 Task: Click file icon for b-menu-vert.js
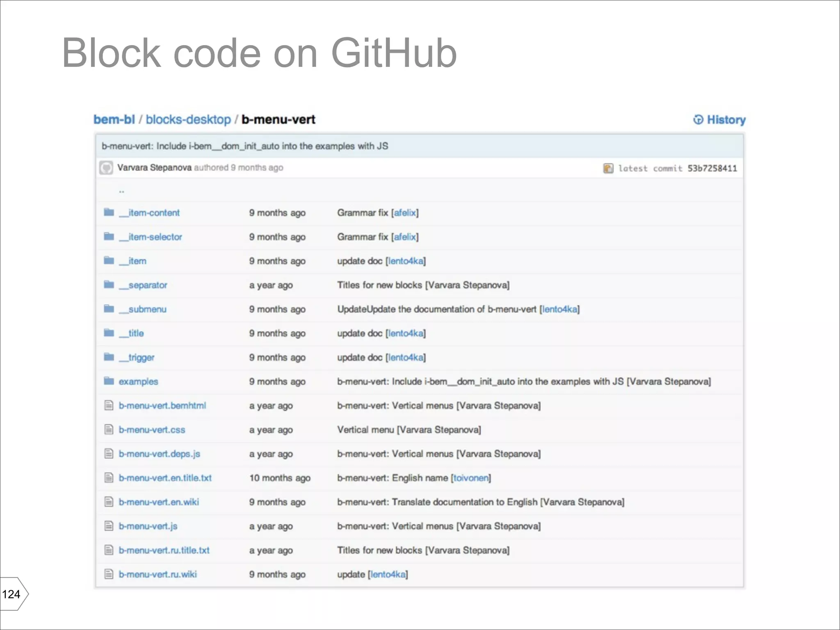(x=109, y=526)
